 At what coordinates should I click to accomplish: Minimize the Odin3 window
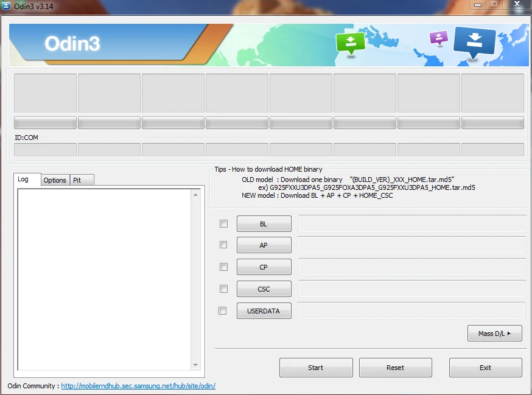click(478, 5)
